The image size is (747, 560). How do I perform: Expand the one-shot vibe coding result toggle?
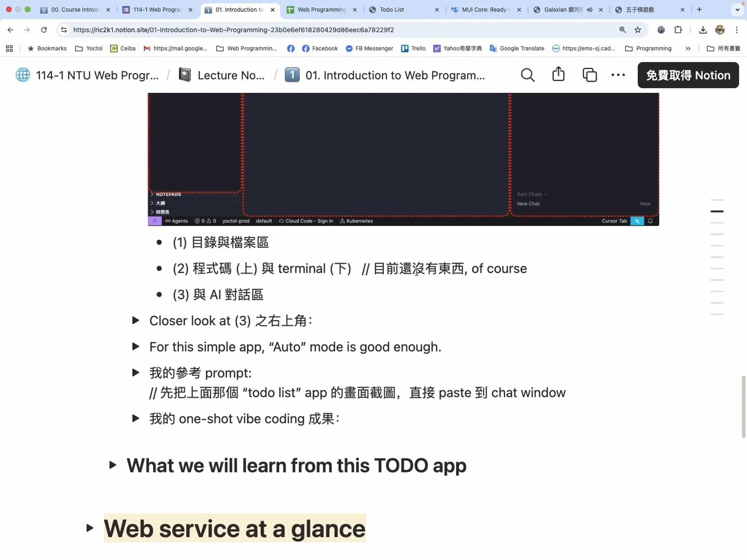pyautogui.click(x=136, y=418)
